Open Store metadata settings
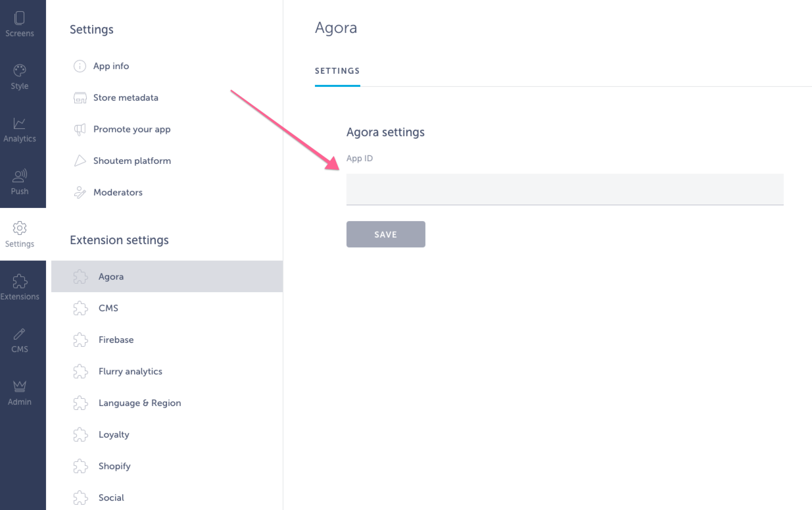Screen dimensions: 812x510 (x=125, y=97)
